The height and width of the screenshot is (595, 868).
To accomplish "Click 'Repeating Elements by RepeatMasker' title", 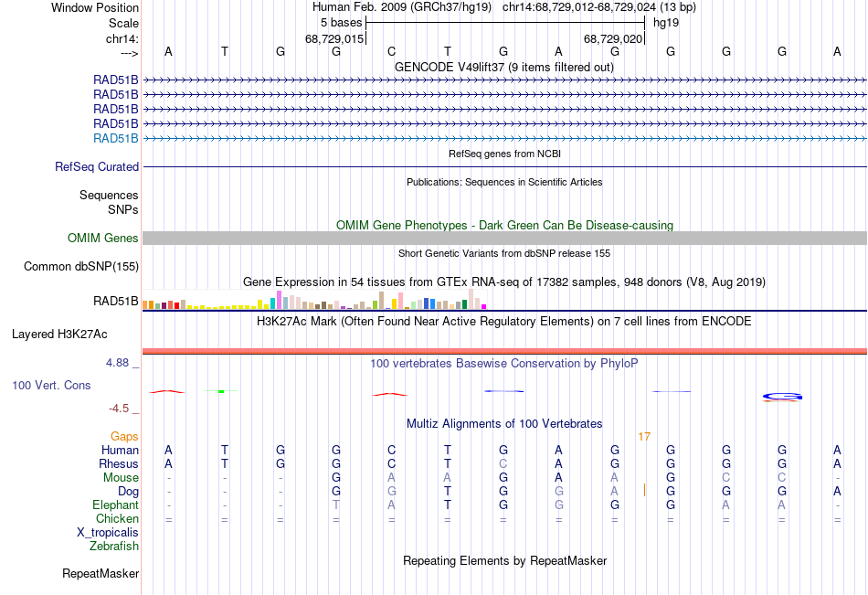I will click(504, 560).
